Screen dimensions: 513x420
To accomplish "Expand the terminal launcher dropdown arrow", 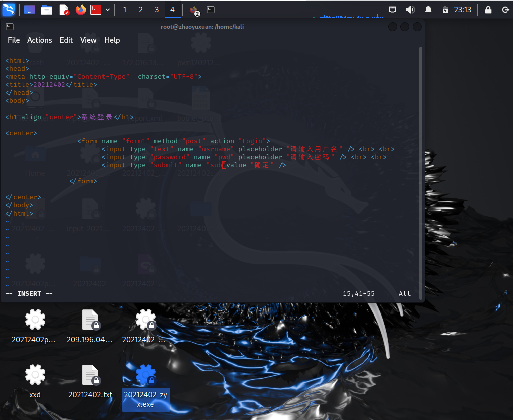I will (x=108, y=10).
